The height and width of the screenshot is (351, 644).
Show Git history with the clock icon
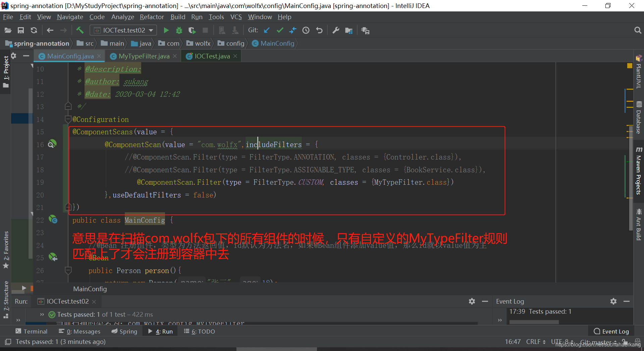[x=306, y=31]
